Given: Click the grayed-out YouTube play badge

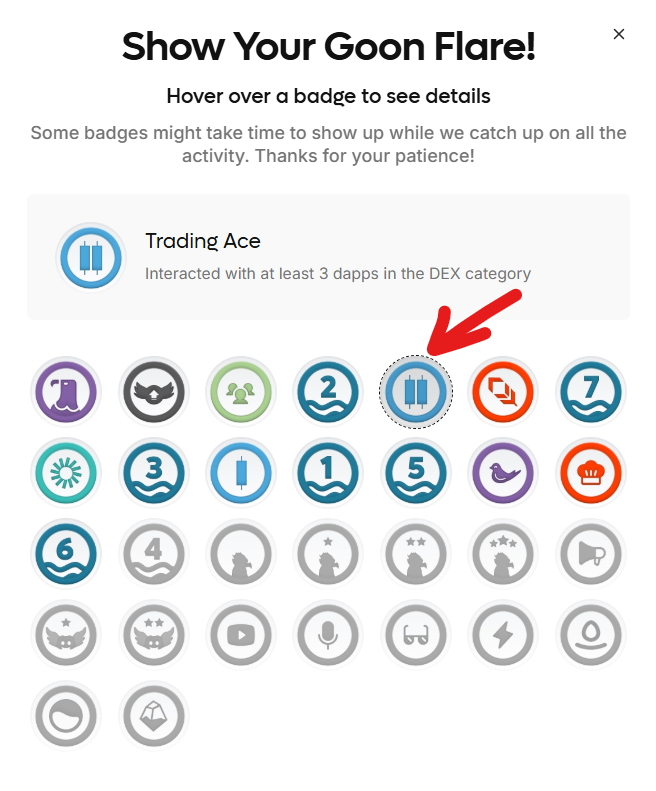Looking at the screenshot, I should pyautogui.click(x=241, y=635).
